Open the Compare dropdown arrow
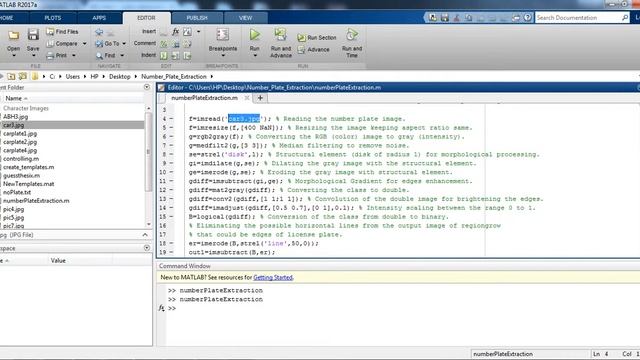Screen dimensions: 640x360 84,44
